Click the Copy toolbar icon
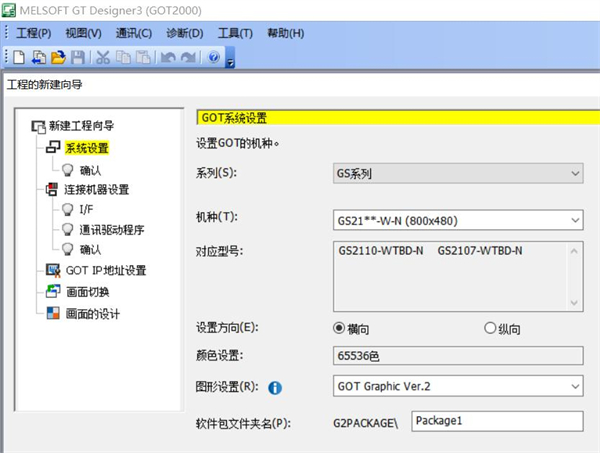The image size is (600, 453). click(123, 57)
